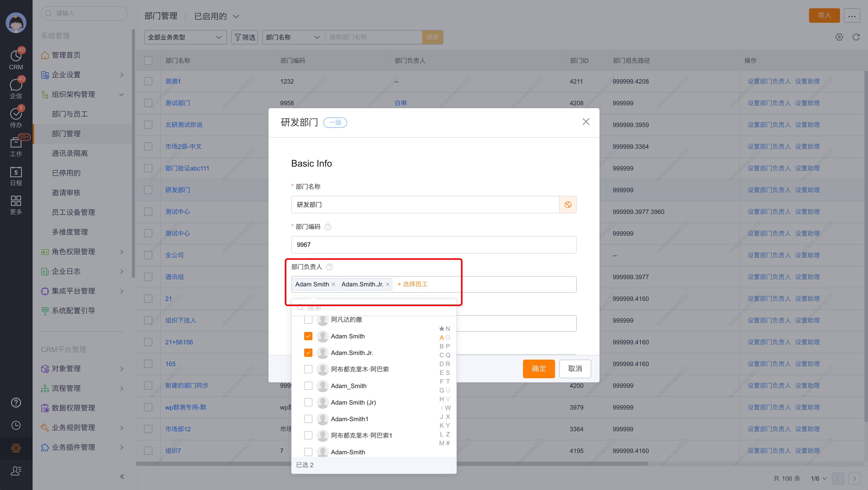
Task: Open the 已启用的 view dropdown
Action: (217, 16)
